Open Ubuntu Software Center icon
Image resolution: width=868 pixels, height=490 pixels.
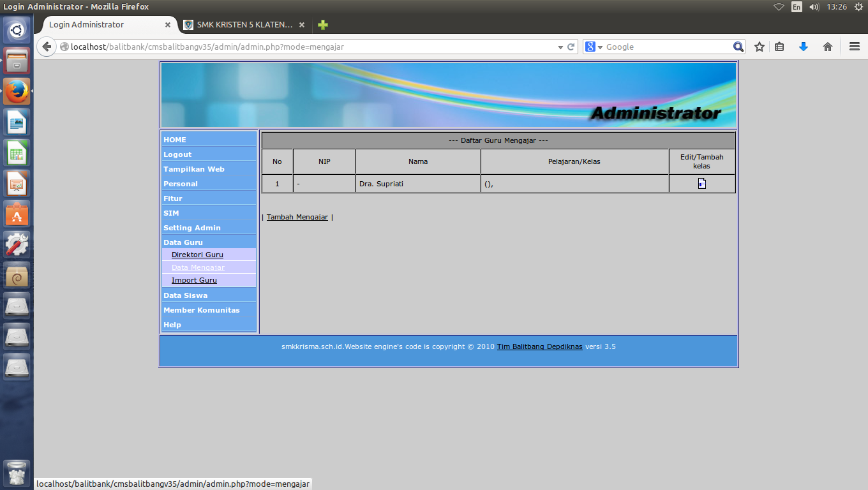[x=17, y=214]
